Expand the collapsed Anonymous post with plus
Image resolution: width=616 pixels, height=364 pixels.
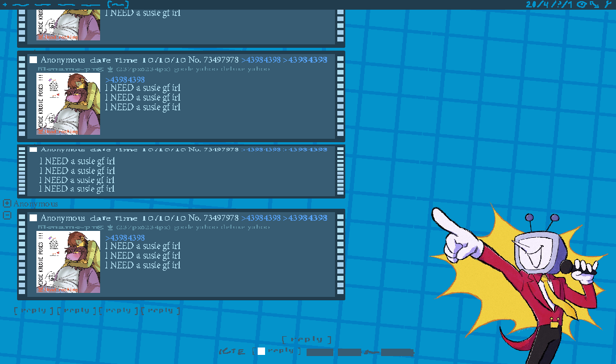point(7,203)
